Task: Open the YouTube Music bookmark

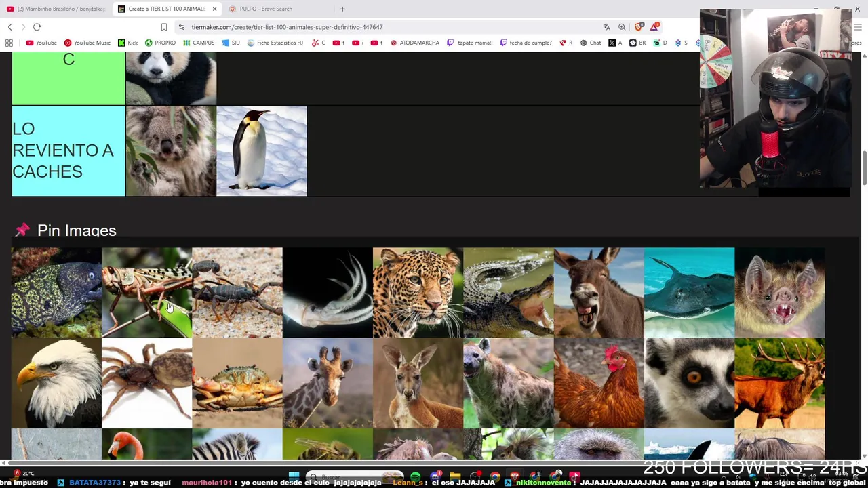Action: coord(87,43)
